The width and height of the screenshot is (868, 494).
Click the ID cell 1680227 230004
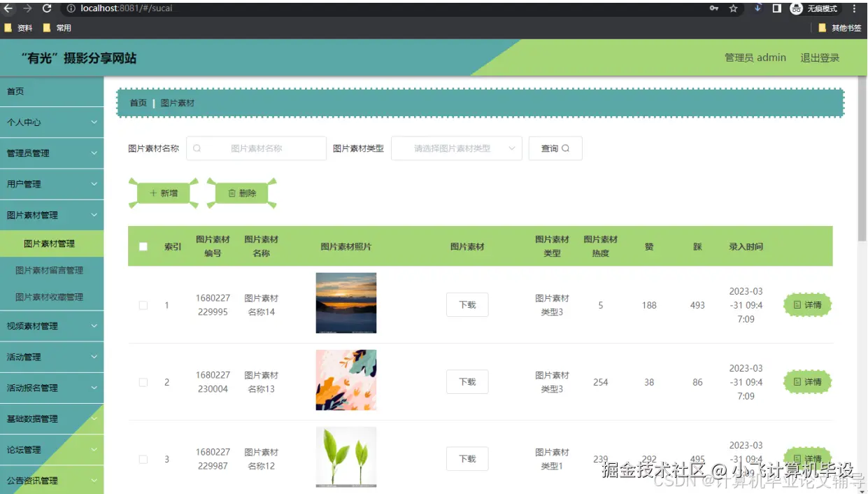click(x=213, y=382)
